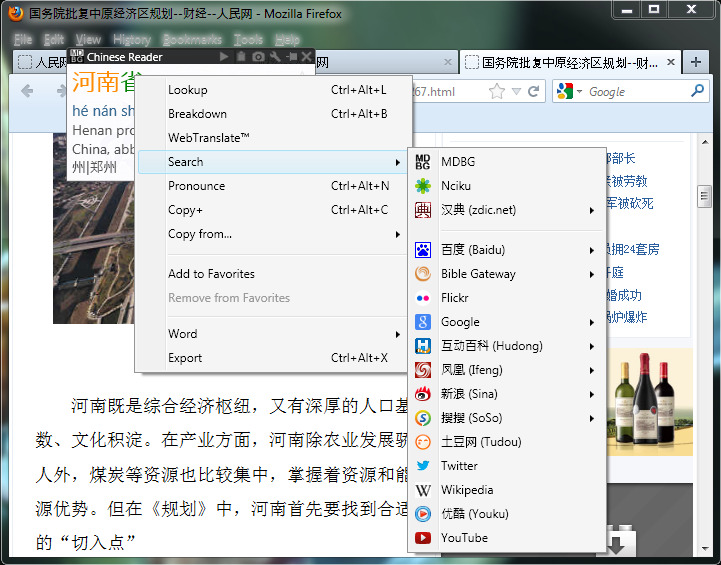This screenshot has width=721, height=565.
Task: Open the Bookmarks menu
Action: point(193,40)
